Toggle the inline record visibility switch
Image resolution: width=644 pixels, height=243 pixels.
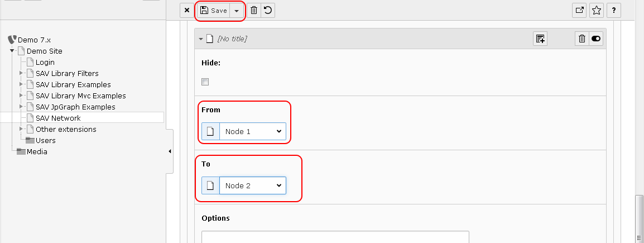click(x=596, y=39)
